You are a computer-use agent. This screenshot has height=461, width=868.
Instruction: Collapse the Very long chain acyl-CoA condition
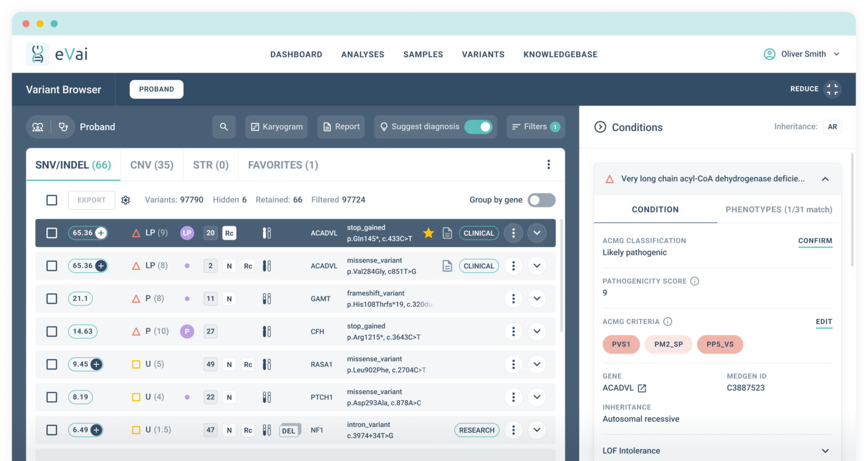pos(825,179)
